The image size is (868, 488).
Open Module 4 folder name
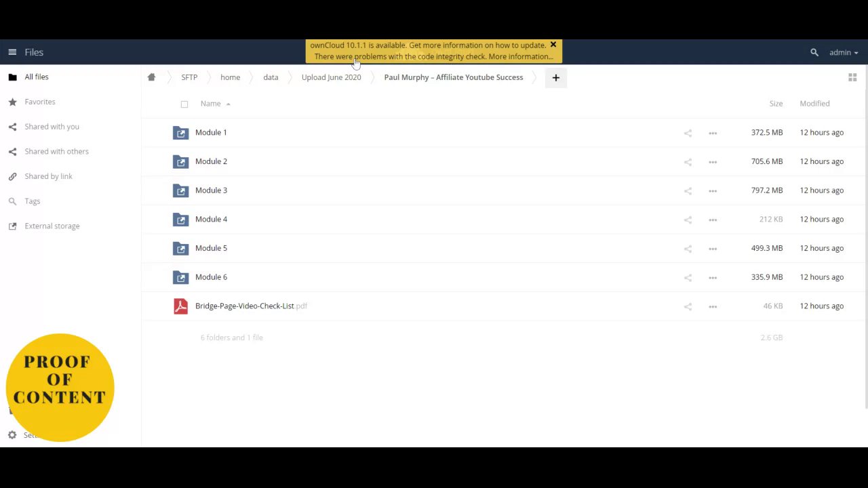point(211,220)
